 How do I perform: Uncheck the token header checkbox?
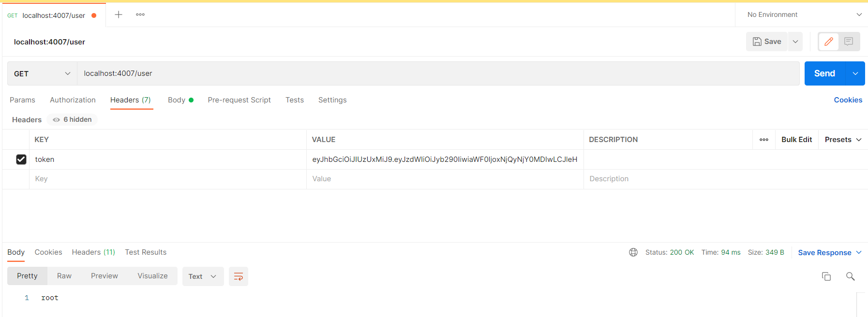click(x=21, y=159)
